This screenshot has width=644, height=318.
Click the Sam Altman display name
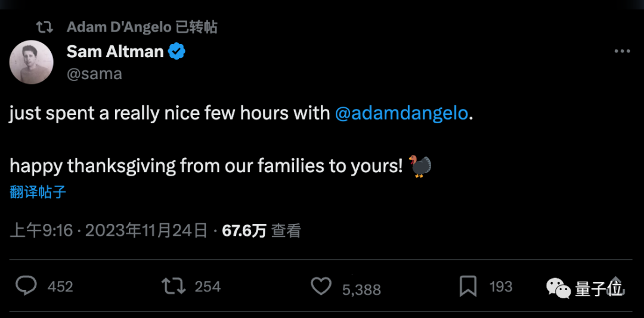(x=115, y=52)
